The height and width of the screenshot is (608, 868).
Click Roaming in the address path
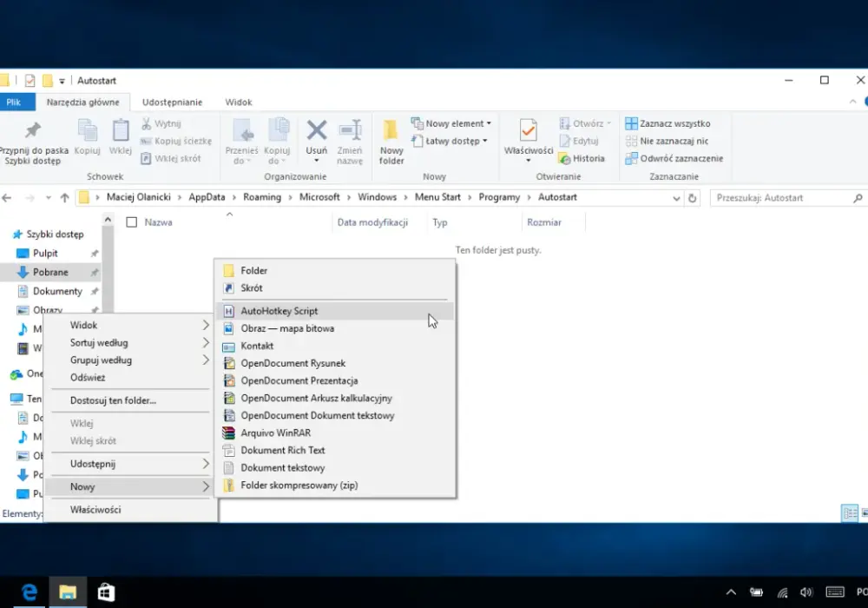[x=262, y=197]
